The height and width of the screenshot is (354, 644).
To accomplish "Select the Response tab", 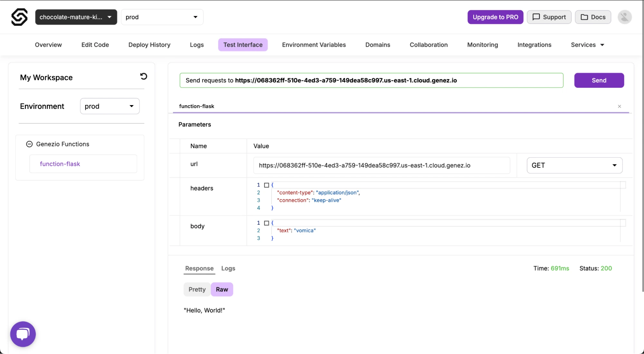I will (x=199, y=268).
